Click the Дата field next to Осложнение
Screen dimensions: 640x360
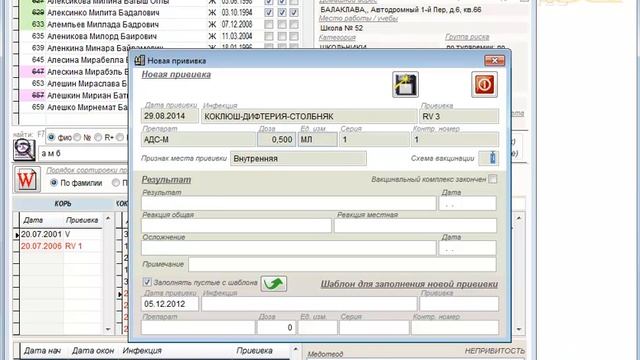tap(467, 248)
